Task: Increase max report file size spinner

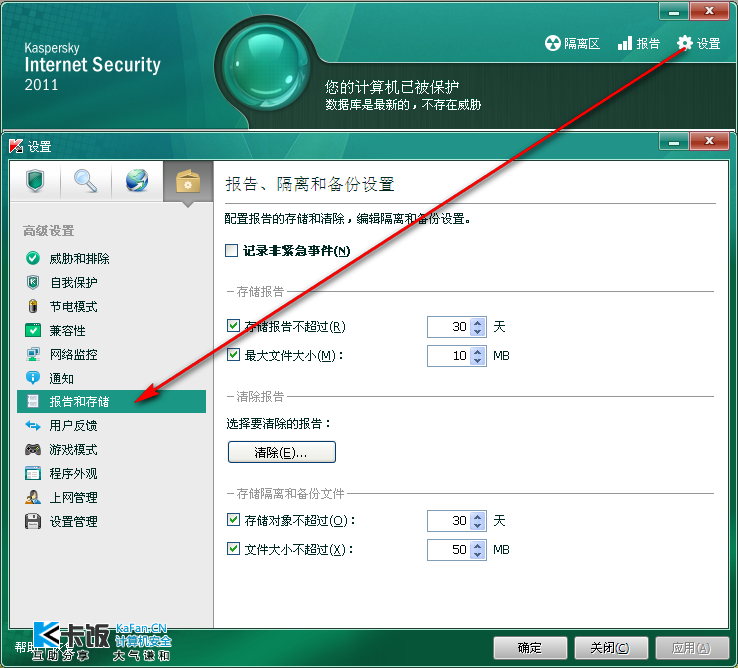Action: coord(478,351)
